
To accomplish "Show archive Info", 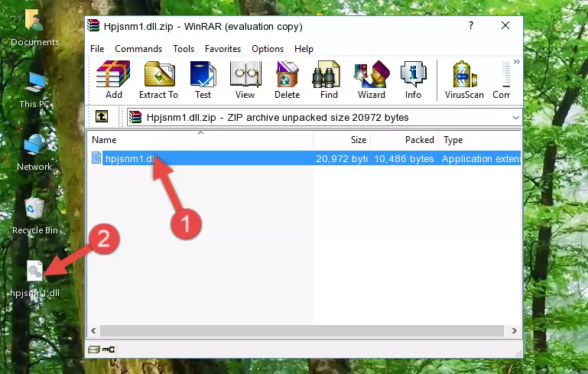I will (x=413, y=80).
